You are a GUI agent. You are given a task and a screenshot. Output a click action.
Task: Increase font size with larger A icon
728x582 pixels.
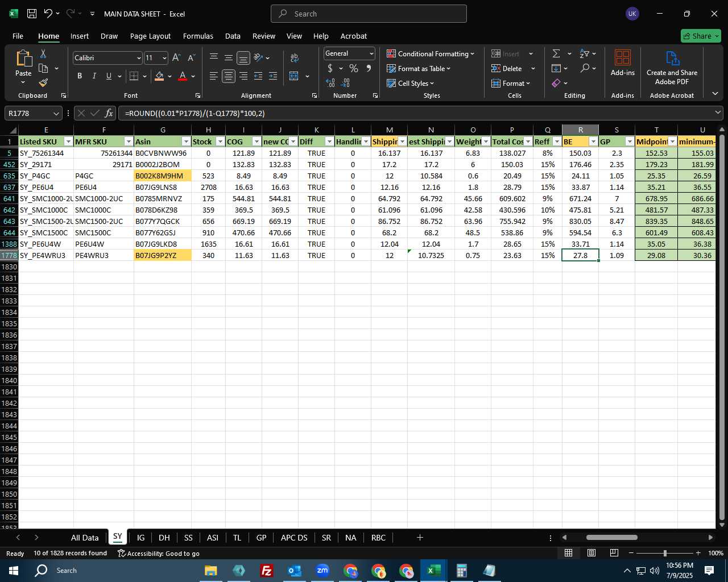coord(176,57)
